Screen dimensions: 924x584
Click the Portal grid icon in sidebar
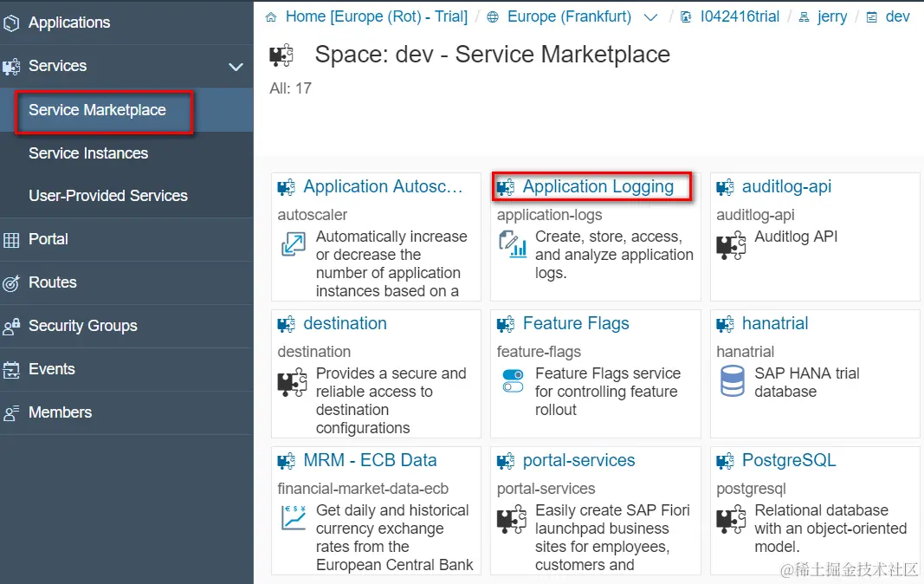(10, 240)
